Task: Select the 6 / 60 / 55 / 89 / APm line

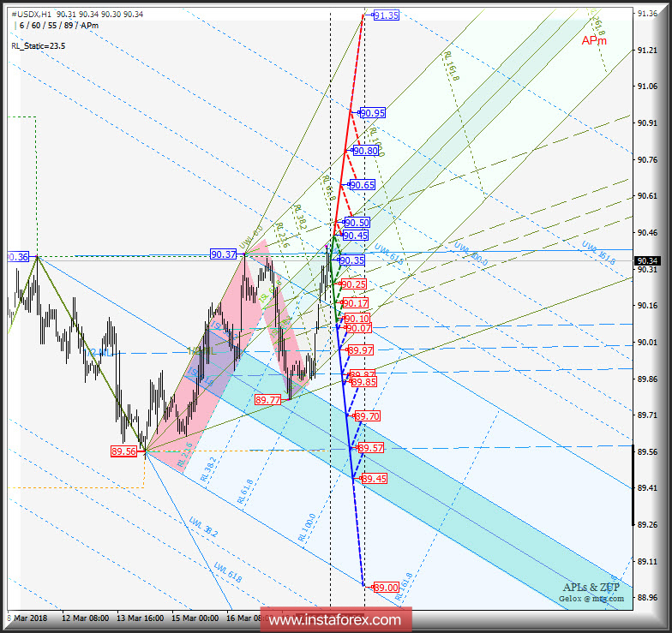Action: coord(59,26)
